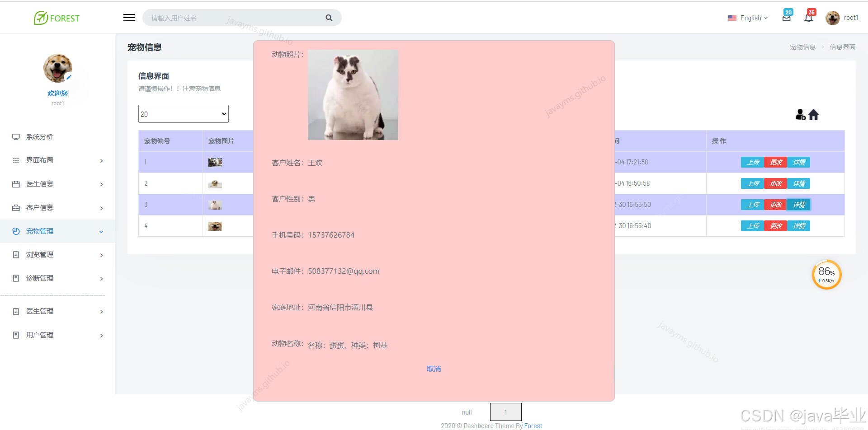Open the mail notifications showing 20 messages
868x430 pixels.
click(x=786, y=17)
